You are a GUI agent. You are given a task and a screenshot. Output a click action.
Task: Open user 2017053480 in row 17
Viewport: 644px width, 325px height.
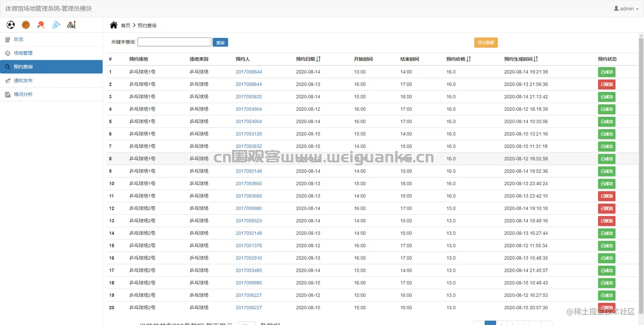(x=249, y=270)
